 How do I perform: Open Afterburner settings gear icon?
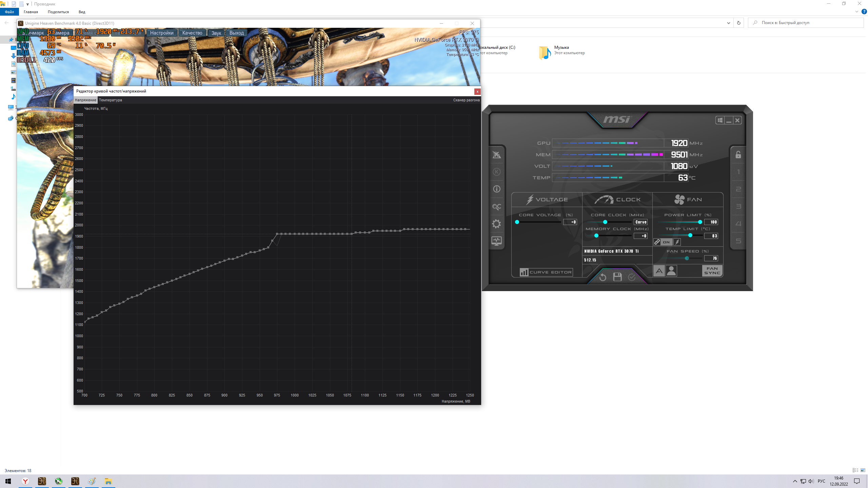496,224
